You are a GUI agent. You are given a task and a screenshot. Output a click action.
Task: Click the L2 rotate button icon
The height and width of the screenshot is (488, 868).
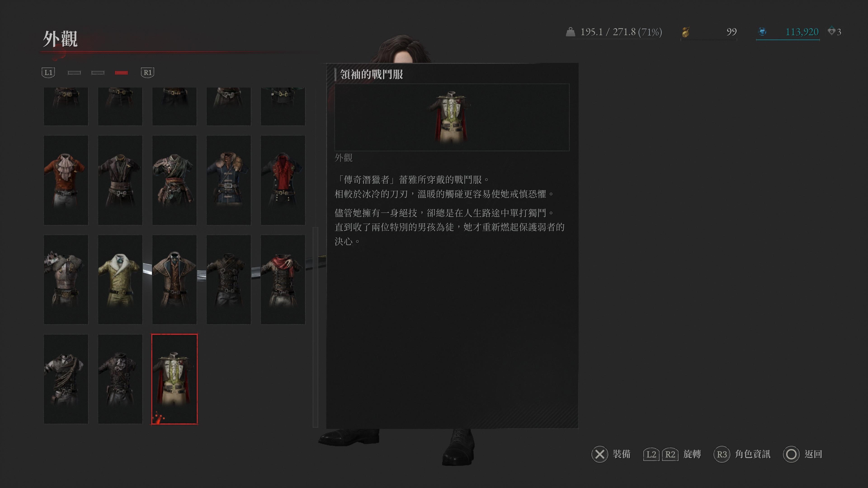(651, 454)
